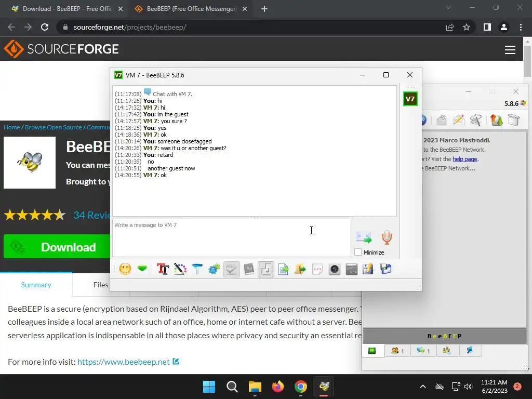
Task: Click file transfer arrows icon in main window
Action: point(496,120)
